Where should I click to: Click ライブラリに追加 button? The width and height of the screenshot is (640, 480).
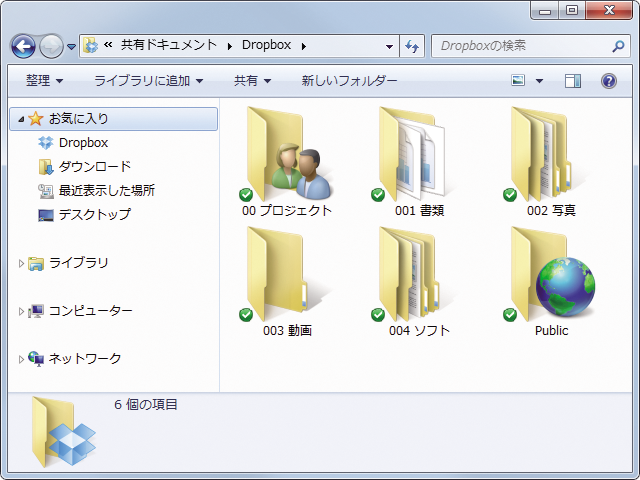click(x=148, y=81)
